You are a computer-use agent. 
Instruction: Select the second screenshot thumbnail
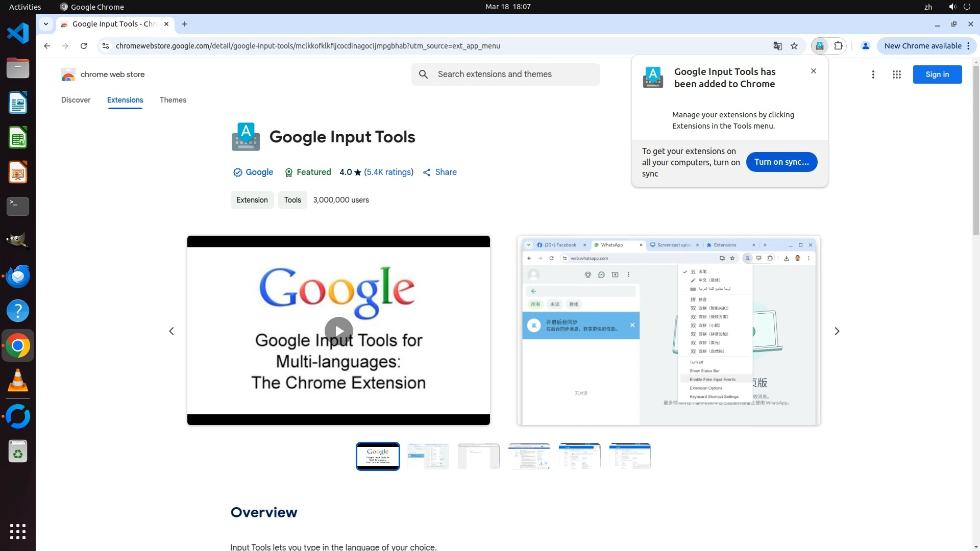click(x=428, y=456)
